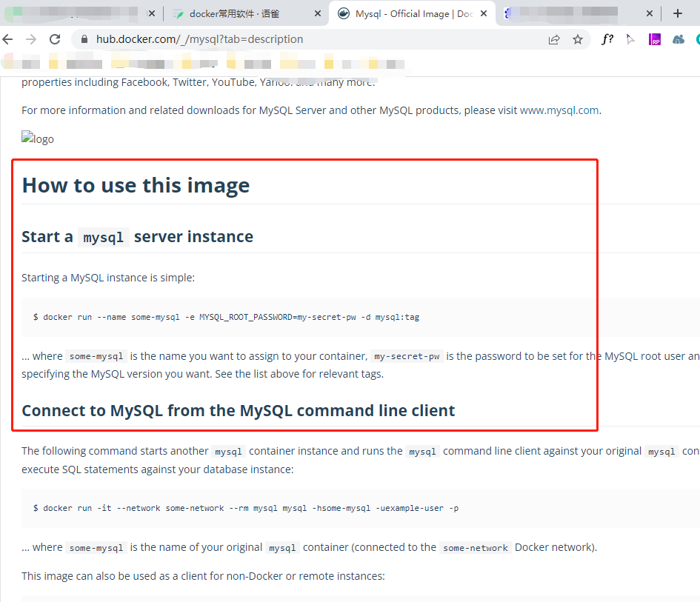Click the 'Start a mysql server instance' heading

[x=138, y=236]
